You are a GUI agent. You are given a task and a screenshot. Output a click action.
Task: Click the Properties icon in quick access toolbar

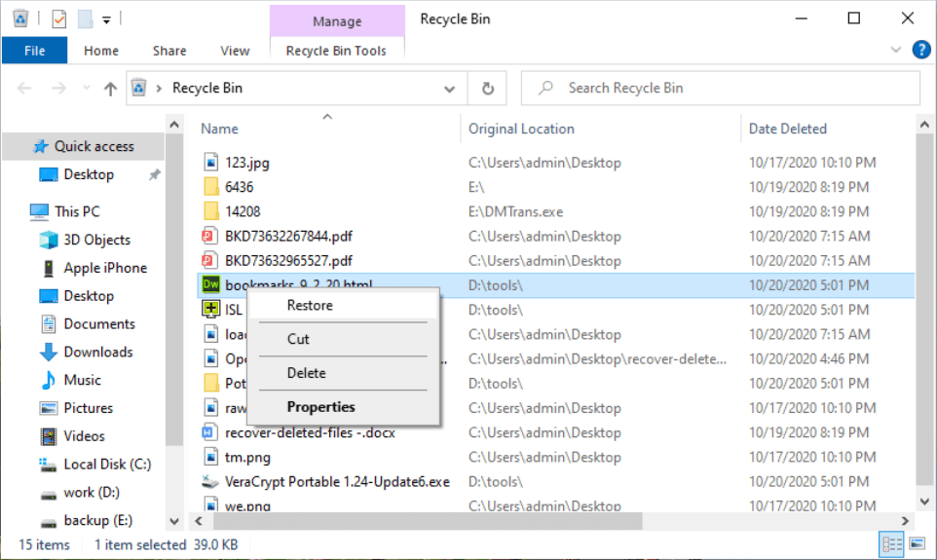tap(59, 19)
